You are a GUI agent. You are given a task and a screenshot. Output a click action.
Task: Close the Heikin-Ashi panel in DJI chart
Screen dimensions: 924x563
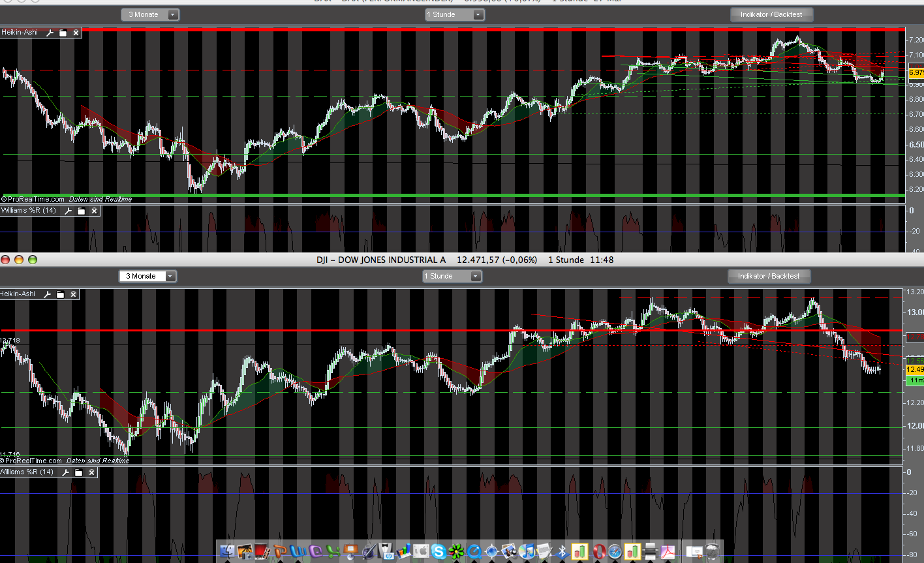click(74, 294)
